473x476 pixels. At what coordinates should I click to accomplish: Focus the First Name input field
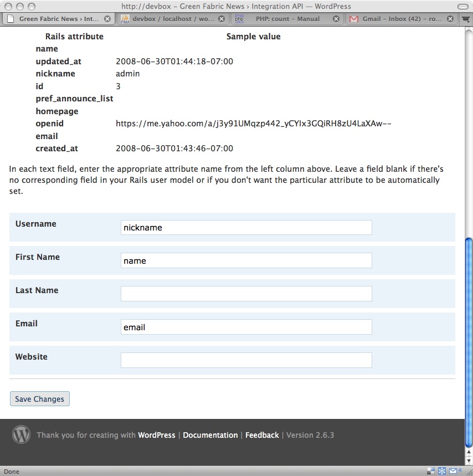246,260
